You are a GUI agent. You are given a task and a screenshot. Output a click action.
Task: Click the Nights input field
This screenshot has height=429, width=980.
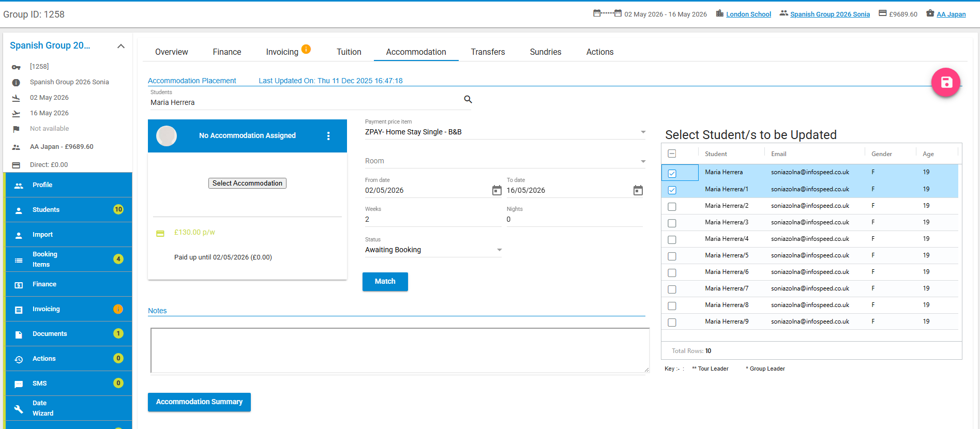pyautogui.click(x=575, y=219)
